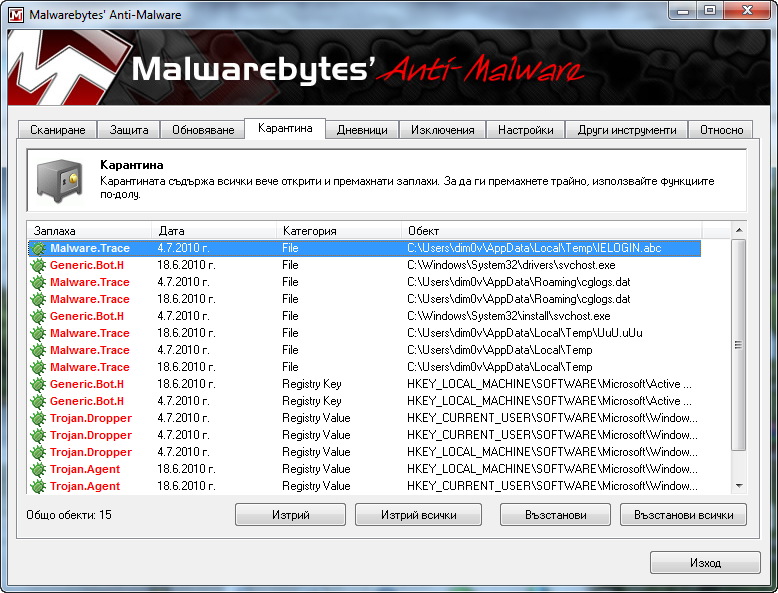
Task: Go to the Дневници tab
Action: pos(362,130)
